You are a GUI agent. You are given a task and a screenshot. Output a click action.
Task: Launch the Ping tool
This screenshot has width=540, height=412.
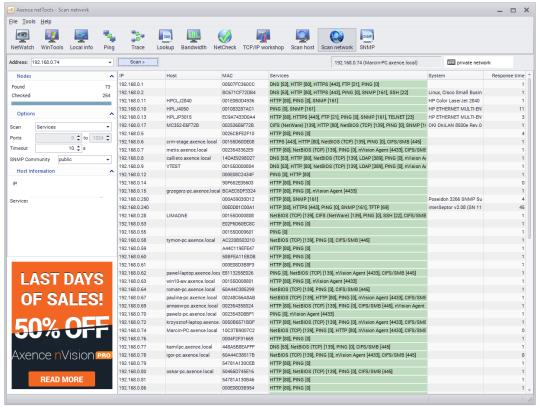109,40
